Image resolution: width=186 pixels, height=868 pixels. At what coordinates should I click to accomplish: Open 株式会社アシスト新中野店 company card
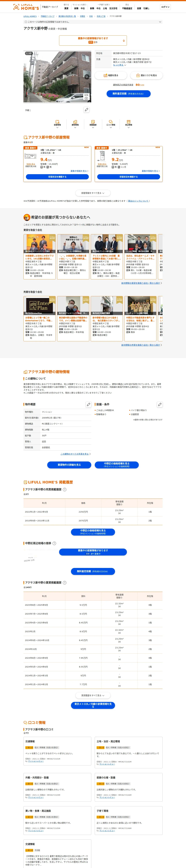[x=107, y=257]
